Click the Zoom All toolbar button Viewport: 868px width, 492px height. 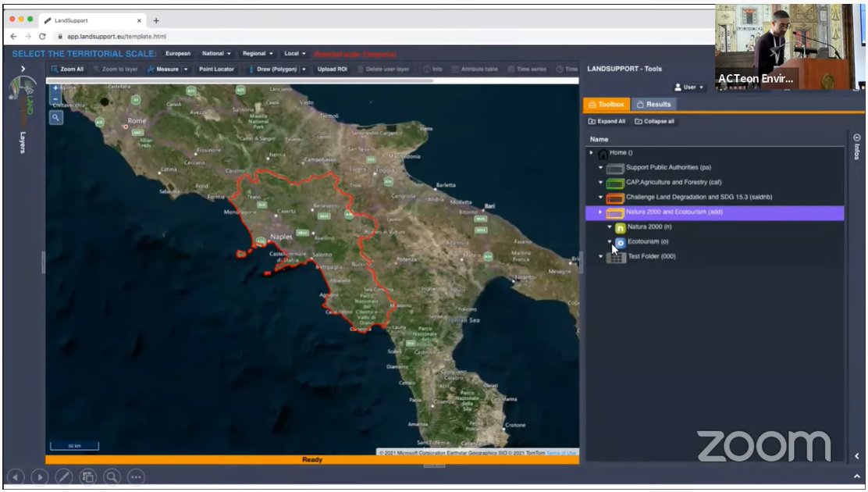point(67,70)
